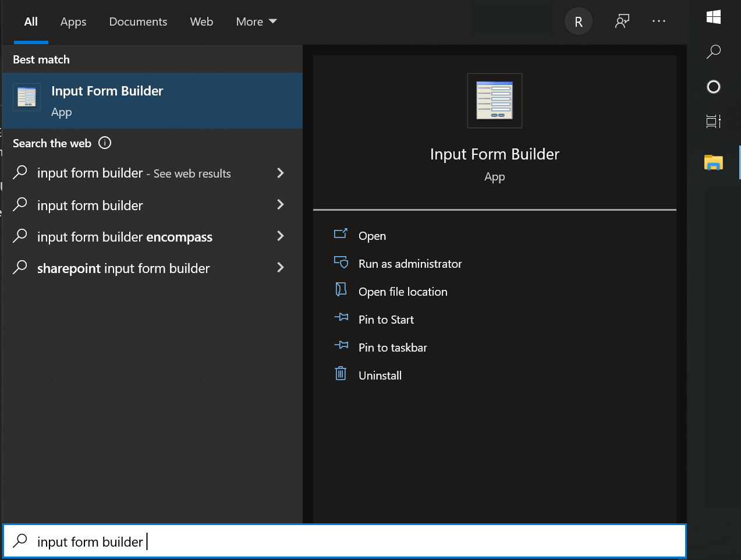Click the pin icon beside Pin to Start
Screen dimensions: 741x560
click(x=341, y=317)
